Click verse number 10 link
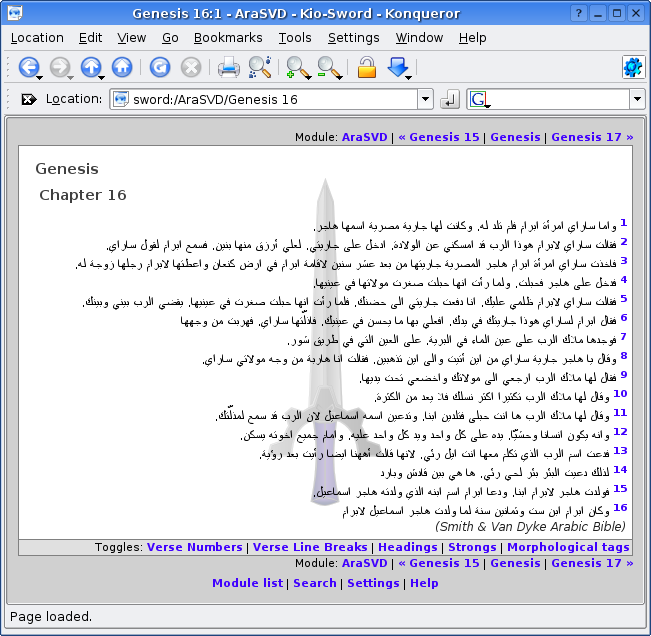 [620, 394]
